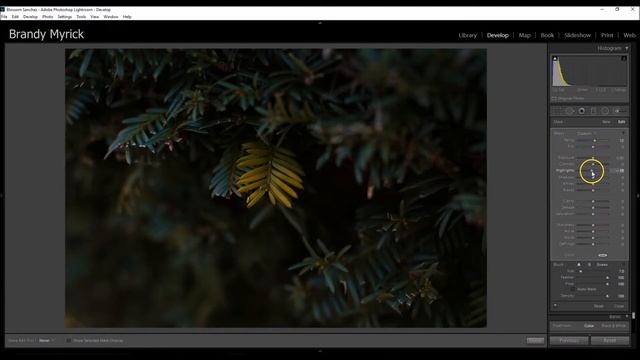This screenshot has height=360, width=640.
Task: Adjust the Blacks slider
Action: click(x=593, y=190)
